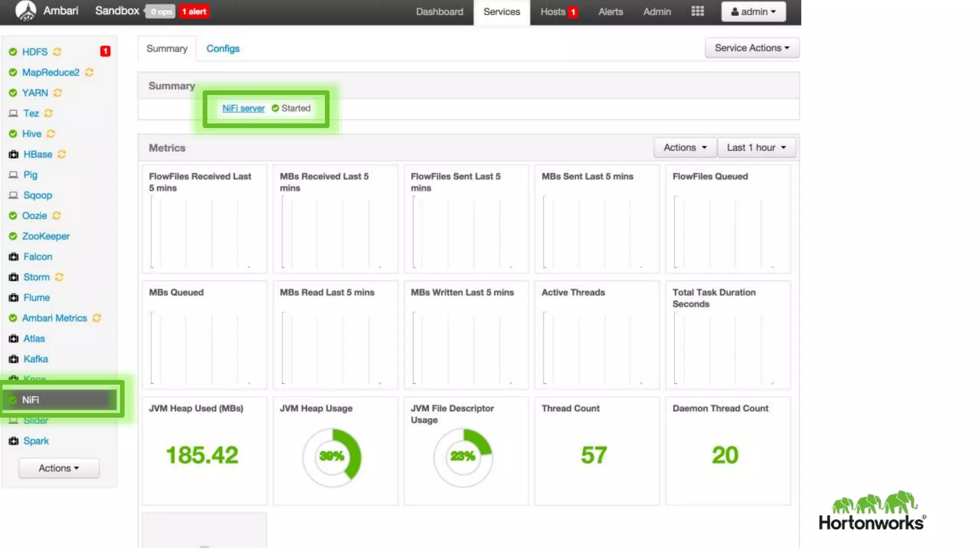Click the HBase maintenance mode icon

[x=13, y=154]
